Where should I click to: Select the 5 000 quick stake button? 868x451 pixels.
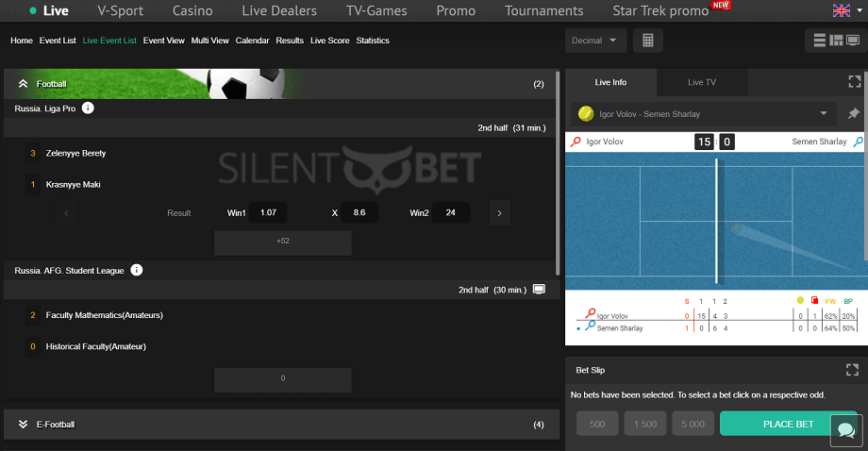693,424
